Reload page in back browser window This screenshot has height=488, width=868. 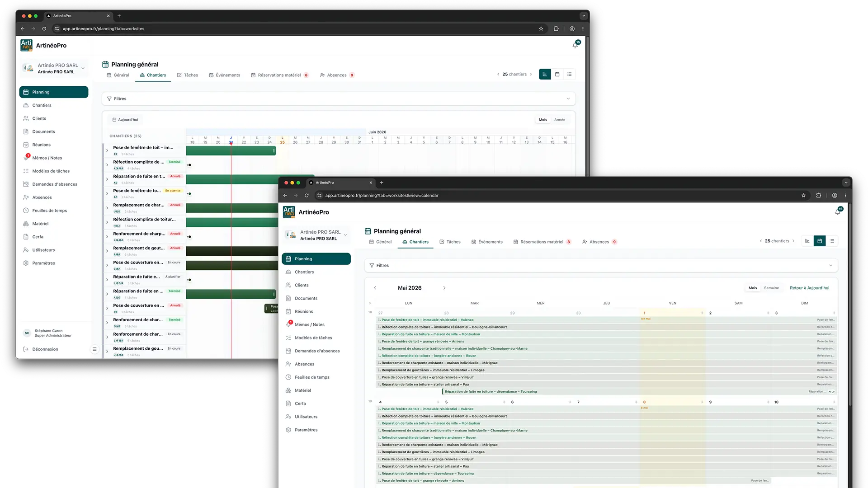coord(44,29)
